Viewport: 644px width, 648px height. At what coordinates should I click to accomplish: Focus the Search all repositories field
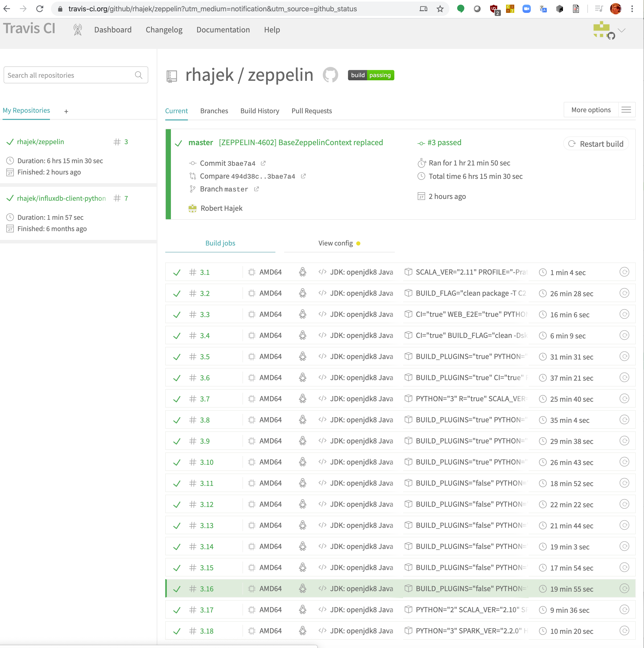click(x=76, y=75)
